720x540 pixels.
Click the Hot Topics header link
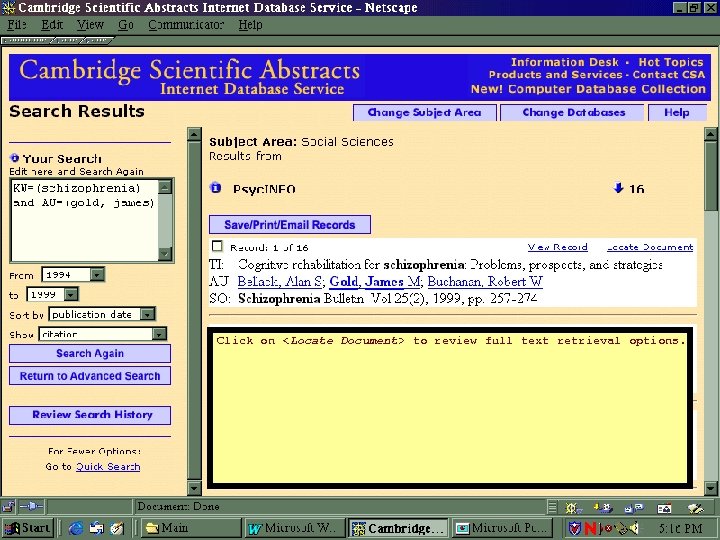pyautogui.click(x=671, y=62)
